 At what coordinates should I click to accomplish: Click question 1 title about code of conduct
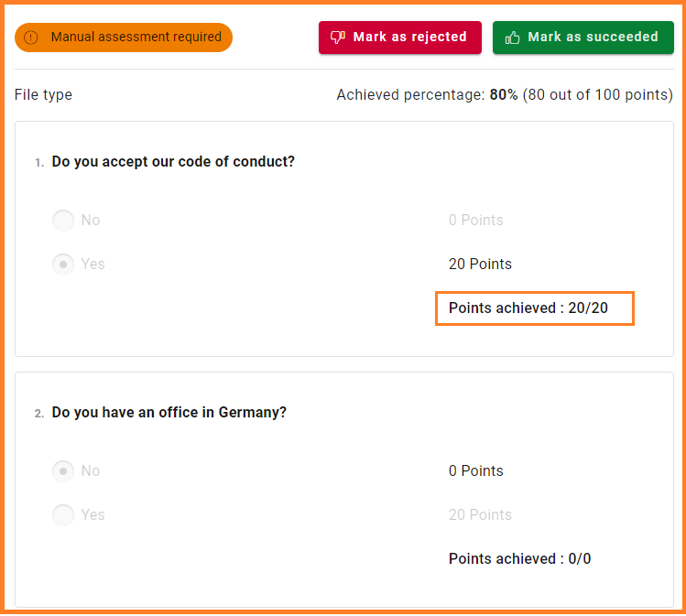[173, 162]
